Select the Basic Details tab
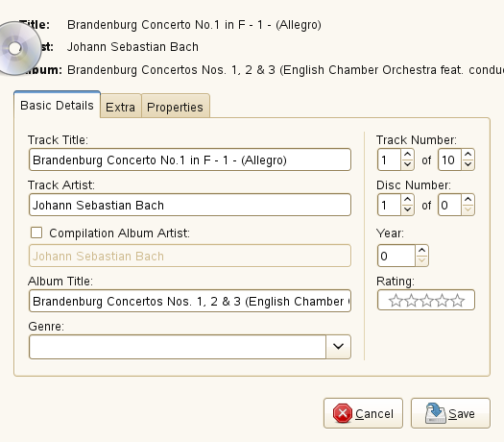The height and width of the screenshot is (442, 504). coord(57,105)
